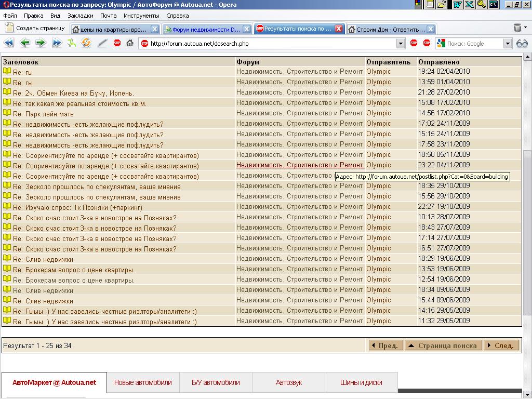Close the 'Результаты поиска' tab
This screenshot has height=399, width=532.
pos(339,29)
